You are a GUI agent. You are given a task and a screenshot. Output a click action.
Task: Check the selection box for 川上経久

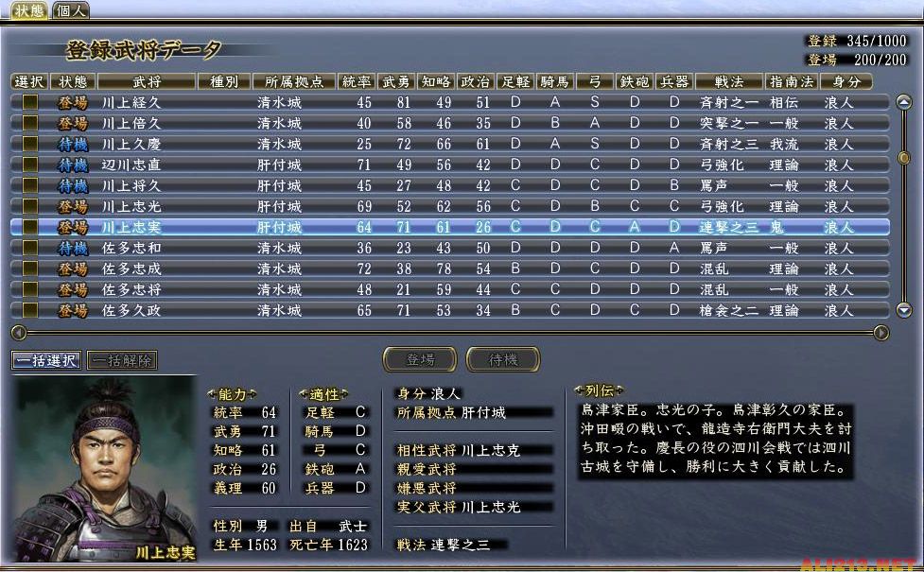pyautogui.click(x=30, y=102)
